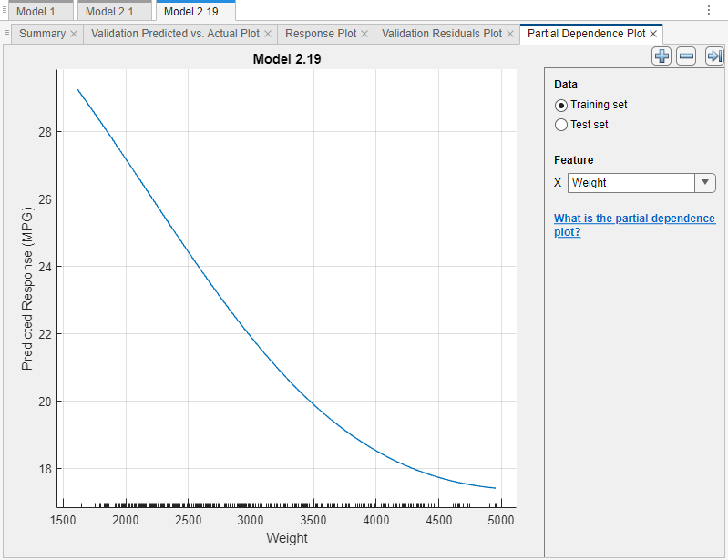Image resolution: width=728 pixels, height=560 pixels.
Task: Open the 'What is the partial dependence plot?' link
Action: pyautogui.click(x=634, y=225)
